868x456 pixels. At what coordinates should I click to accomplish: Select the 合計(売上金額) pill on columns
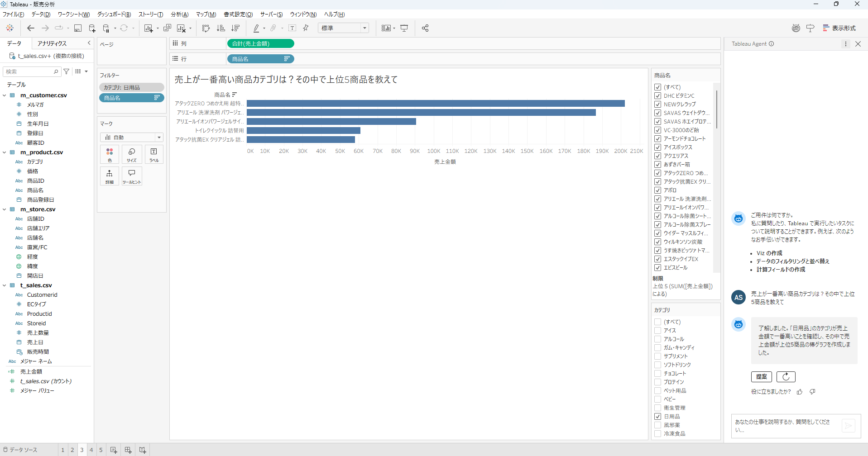pyautogui.click(x=261, y=43)
